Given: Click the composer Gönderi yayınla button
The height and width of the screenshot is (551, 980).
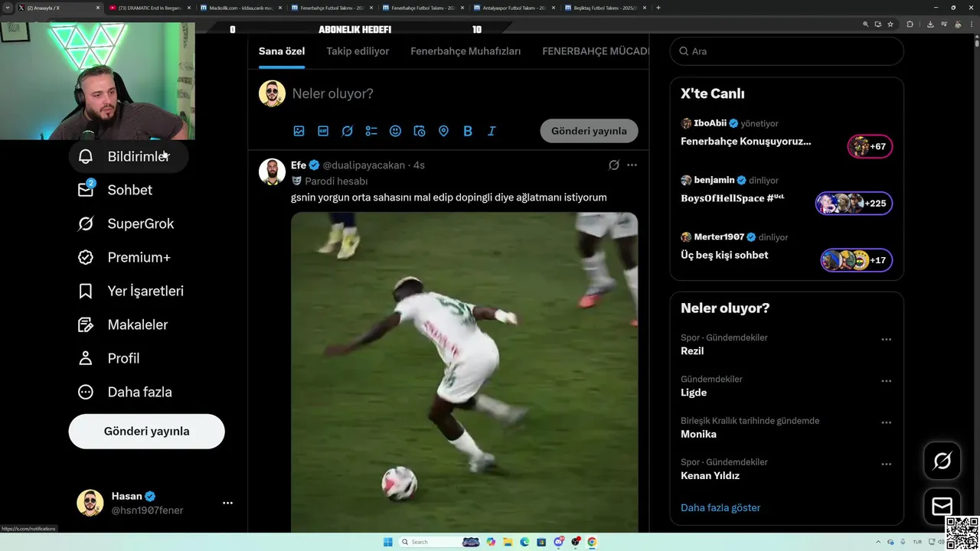Looking at the screenshot, I should [589, 131].
